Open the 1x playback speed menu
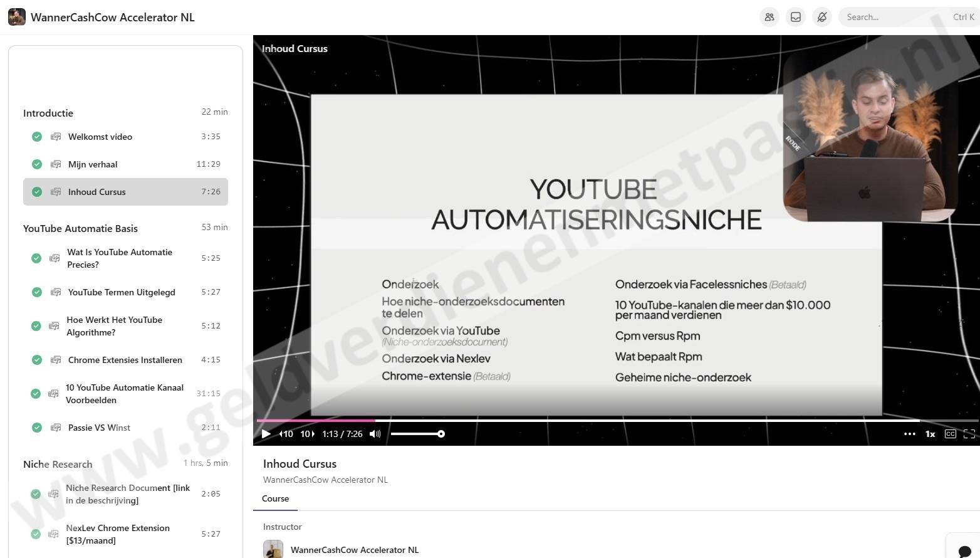The width and height of the screenshot is (980, 558). pos(930,434)
